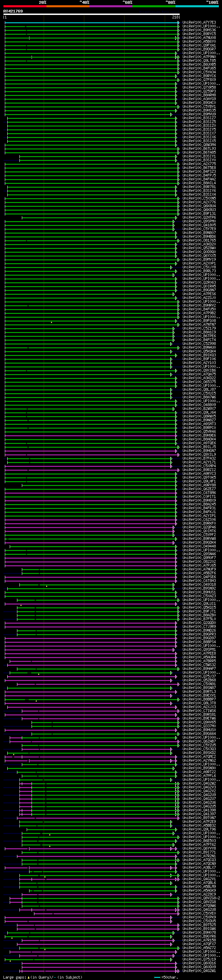Click the cyan alignment bar for A7Y7E3

pos(92,23)
